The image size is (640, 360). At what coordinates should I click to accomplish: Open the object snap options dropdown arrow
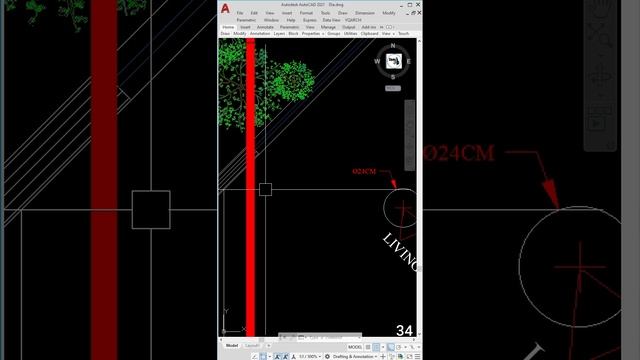click(270, 356)
